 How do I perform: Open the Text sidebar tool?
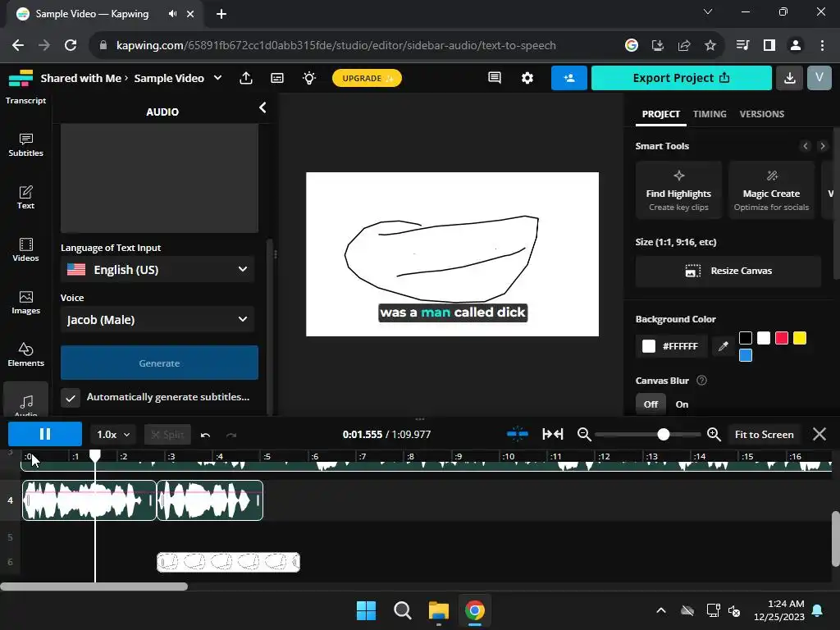pos(25,198)
